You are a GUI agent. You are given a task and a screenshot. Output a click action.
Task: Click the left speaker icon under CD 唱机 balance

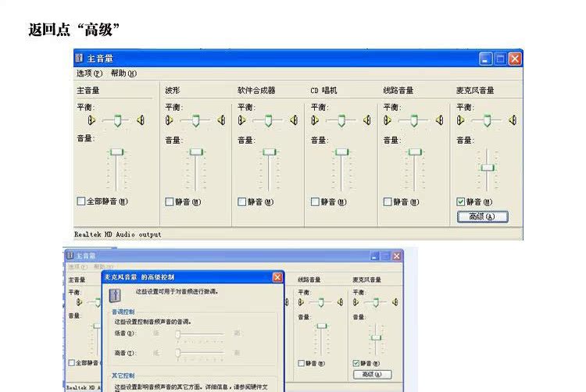(x=314, y=120)
